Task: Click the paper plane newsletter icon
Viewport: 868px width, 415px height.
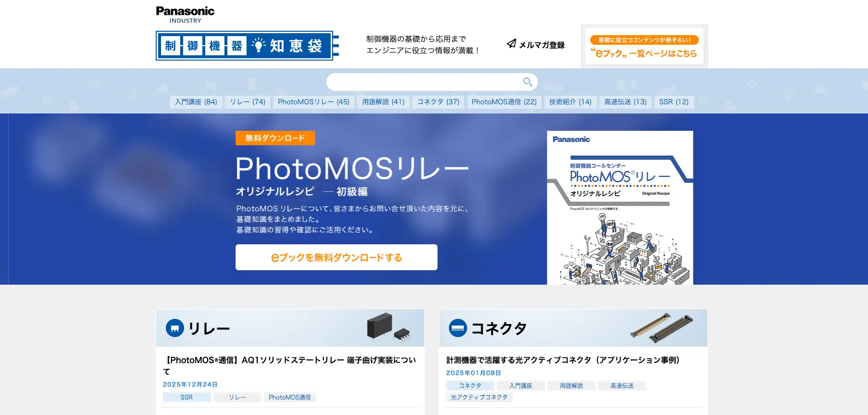Action: pyautogui.click(x=511, y=44)
